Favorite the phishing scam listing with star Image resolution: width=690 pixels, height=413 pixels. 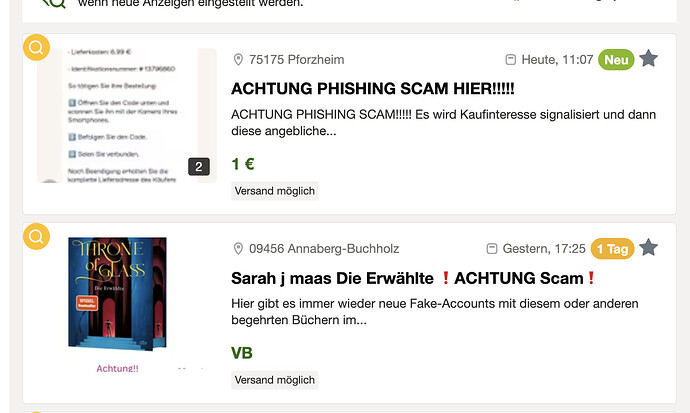648,58
